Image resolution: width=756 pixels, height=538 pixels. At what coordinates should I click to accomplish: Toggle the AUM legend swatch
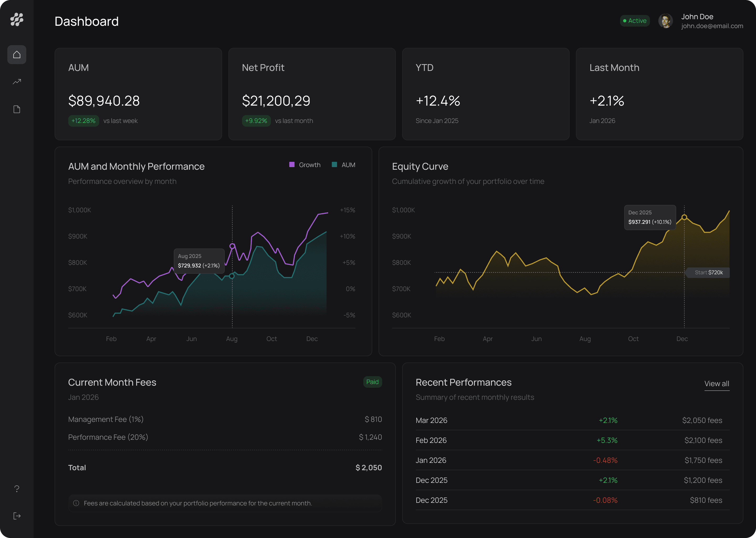pos(334,165)
